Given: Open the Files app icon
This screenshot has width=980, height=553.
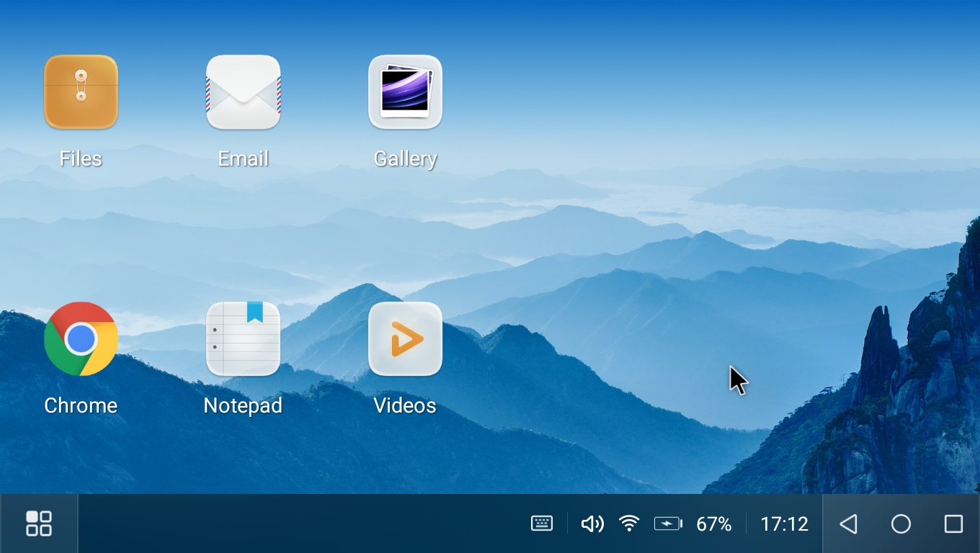Looking at the screenshot, I should (x=81, y=92).
